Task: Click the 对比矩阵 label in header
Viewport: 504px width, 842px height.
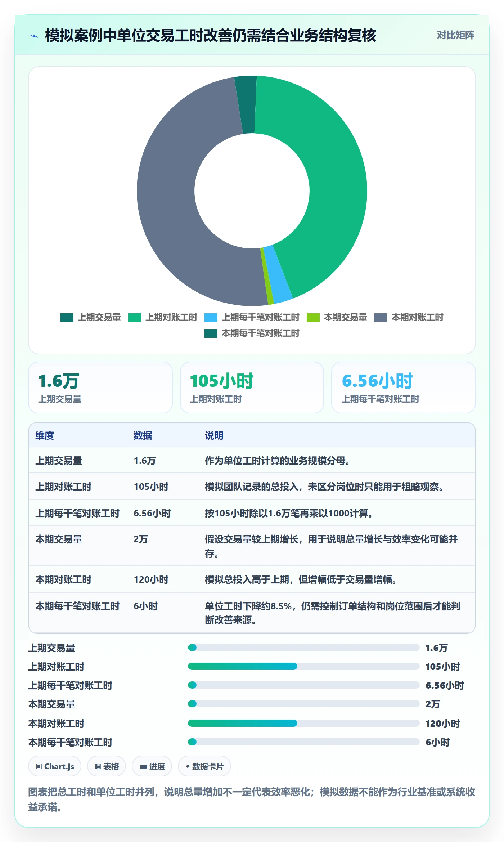Action: [x=455, y=35]
